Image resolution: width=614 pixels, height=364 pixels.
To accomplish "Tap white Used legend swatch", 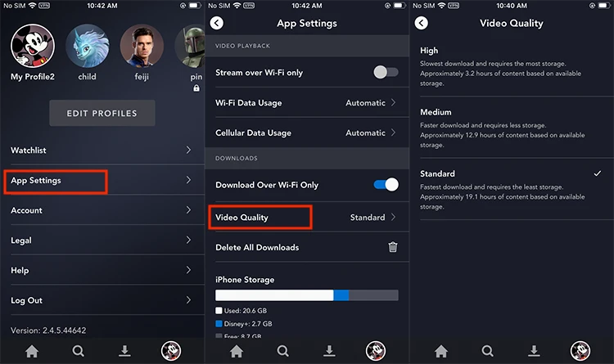I will coord(219,310).
